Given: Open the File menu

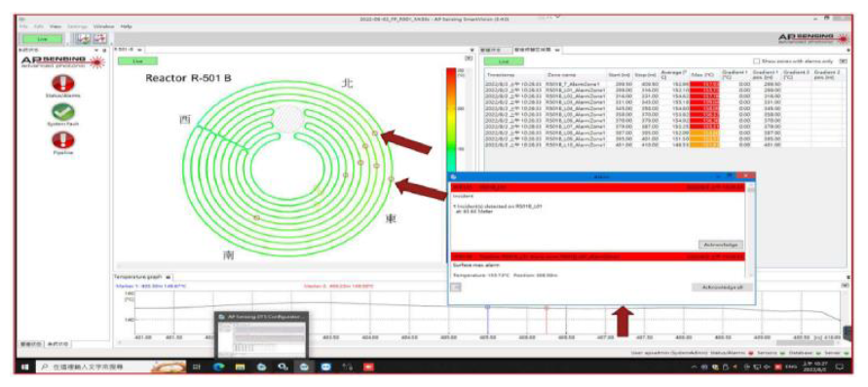Looking at the screenshot, I should 23,26.
